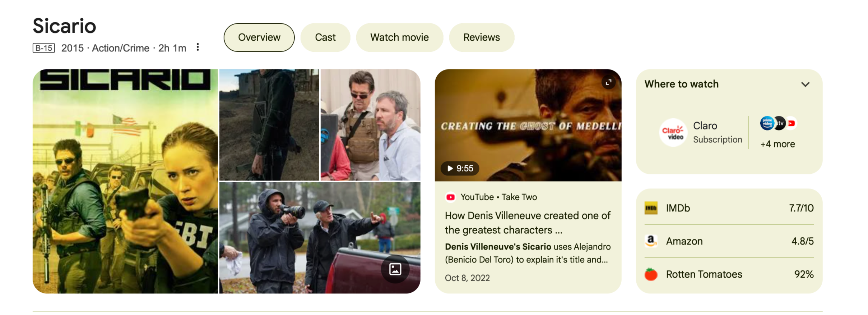Click the Oct 8, 2022 date
The height and width of the screenshot is (315, 868).
click(467, 278)
